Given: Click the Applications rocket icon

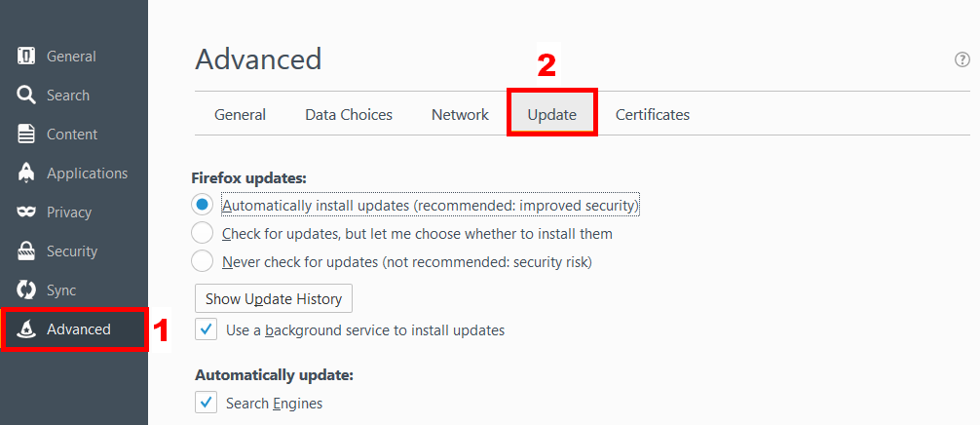Looking at the screenshot, I should [x=26, y=174].
